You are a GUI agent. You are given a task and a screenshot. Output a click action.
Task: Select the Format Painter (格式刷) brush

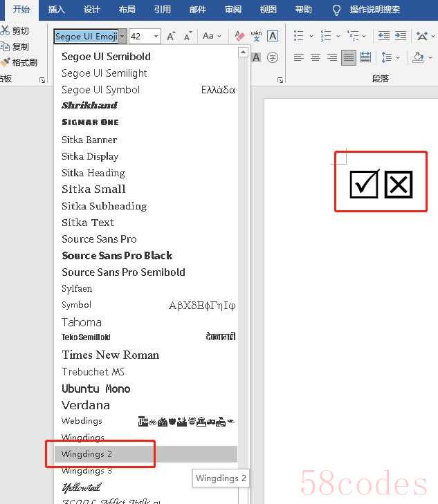(5, 62)
